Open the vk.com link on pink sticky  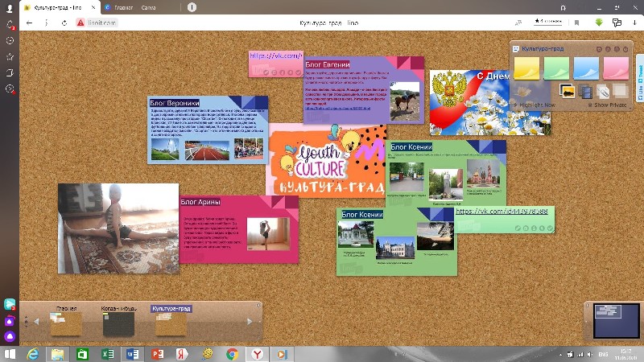(x=275, y=56)
